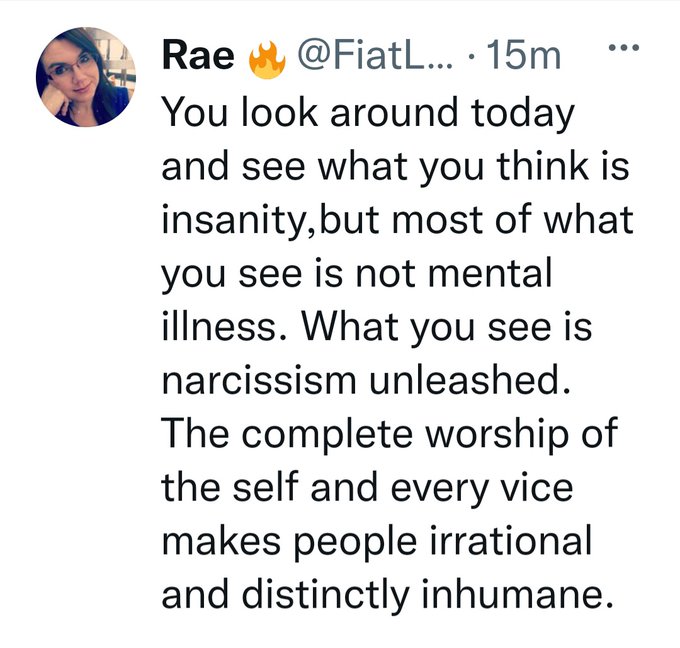Screen dimensions: 680x648
Task: Click the fire emoji beside Rae
Action: coord(267,59)
